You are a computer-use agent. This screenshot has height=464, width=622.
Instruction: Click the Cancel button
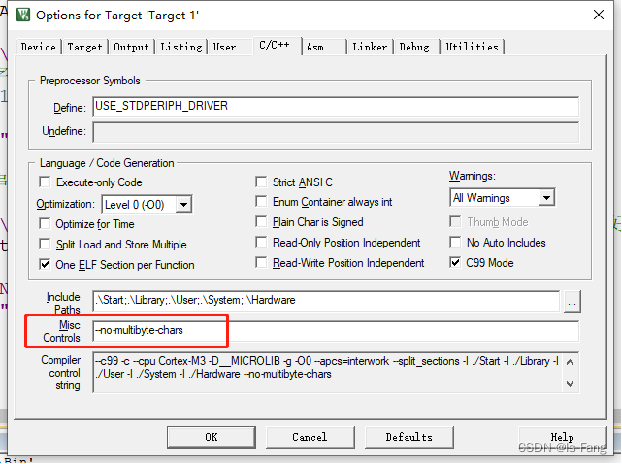pos(310,437)
